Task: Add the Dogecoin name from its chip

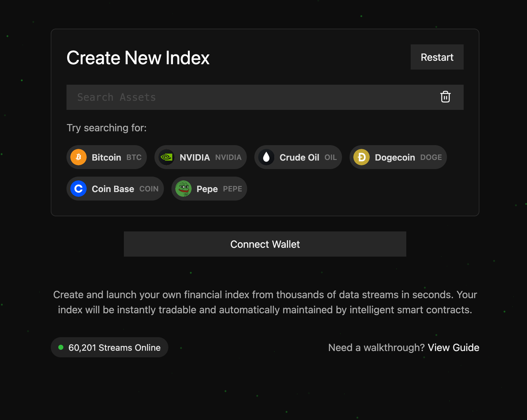Action: tap(395, 157)
